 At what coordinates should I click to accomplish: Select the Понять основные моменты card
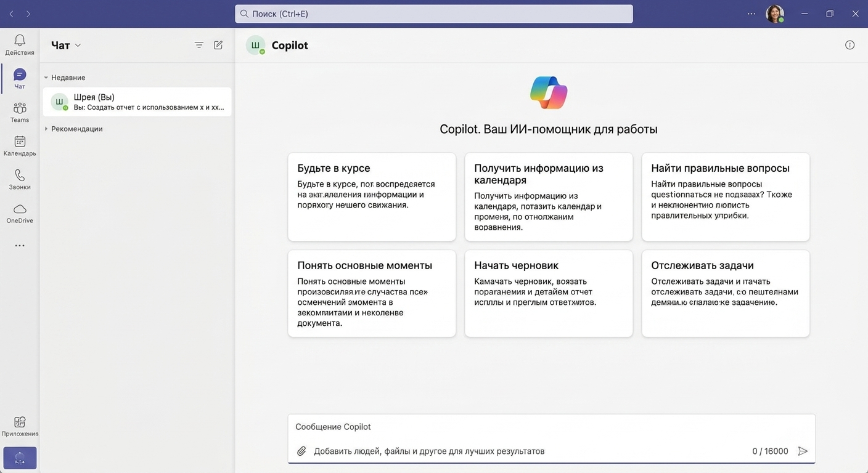pos(372,293)
